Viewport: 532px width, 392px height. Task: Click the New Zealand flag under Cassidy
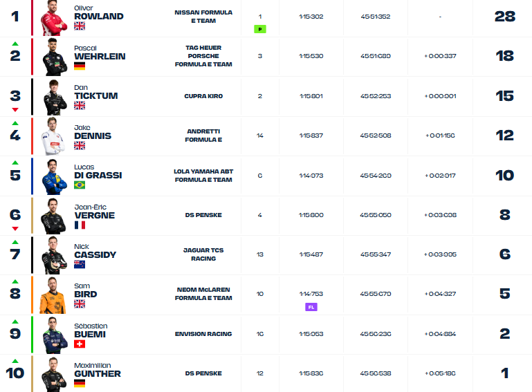click(x=80, y=265)
